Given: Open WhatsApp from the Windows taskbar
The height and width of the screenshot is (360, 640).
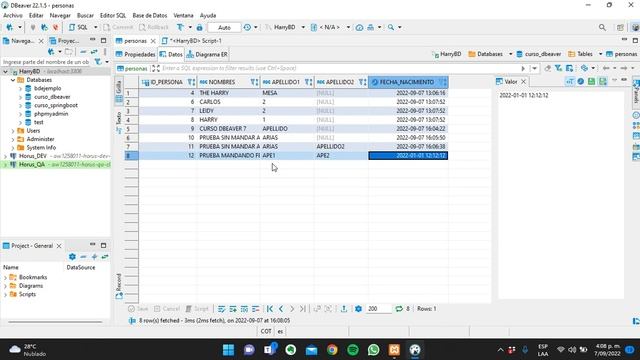Looking at the screenshot, I should [373, 350].
